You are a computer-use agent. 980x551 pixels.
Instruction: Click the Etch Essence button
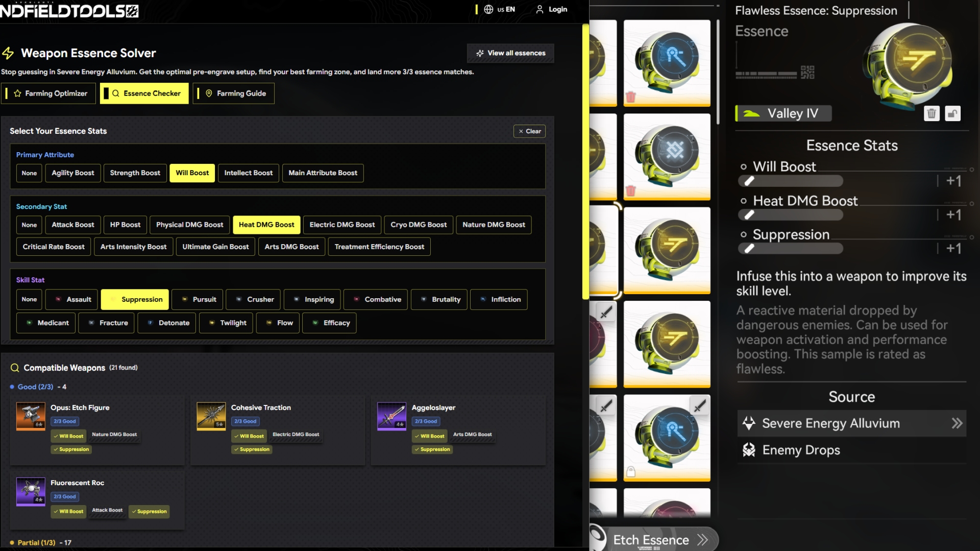coord(654,539)
